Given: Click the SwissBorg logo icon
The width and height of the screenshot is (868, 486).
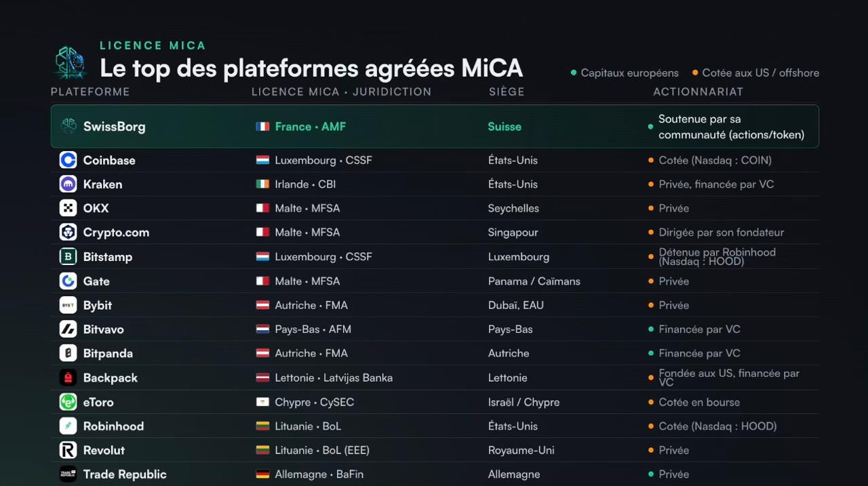Looking at the screenshot, I should (68, 126).
